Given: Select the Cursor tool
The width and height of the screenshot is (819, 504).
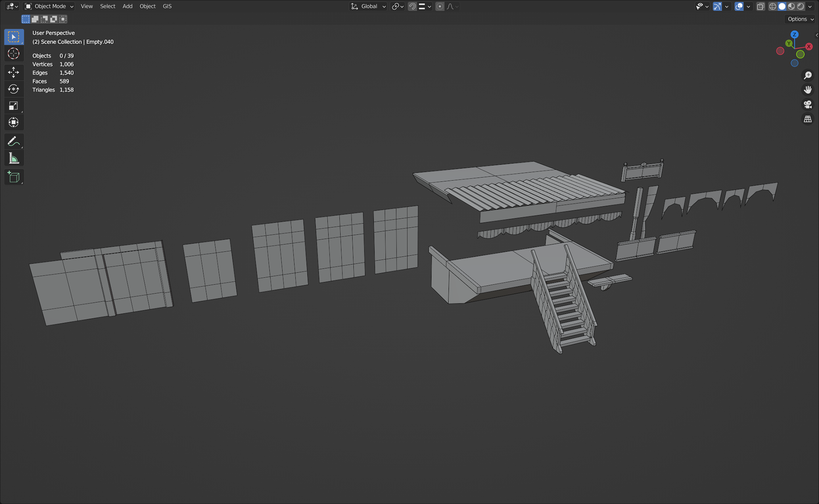Looking at the screenshot, I should 14,54.
